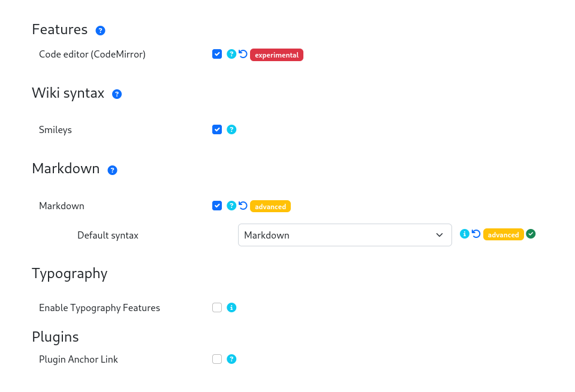Click green checkmark icon after Default syntax
The height and width of the screenshot is (392, 575).
[x=531, y=234]
